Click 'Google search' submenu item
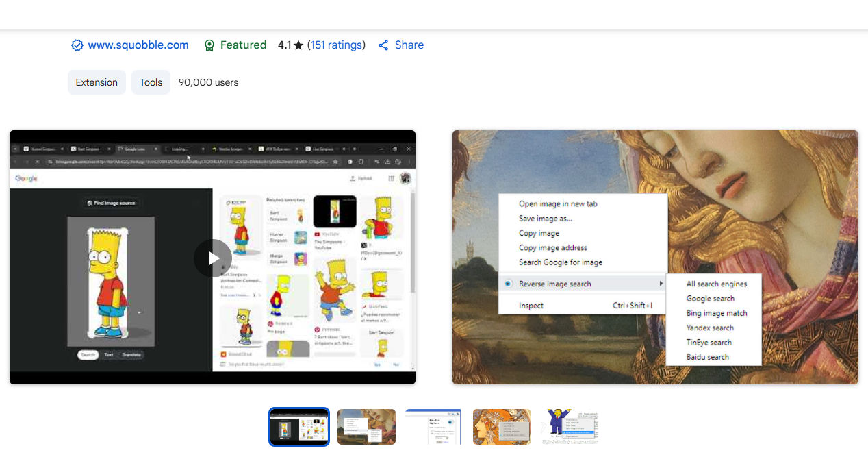Screen dimensions: 868x457 pos(711,299)
